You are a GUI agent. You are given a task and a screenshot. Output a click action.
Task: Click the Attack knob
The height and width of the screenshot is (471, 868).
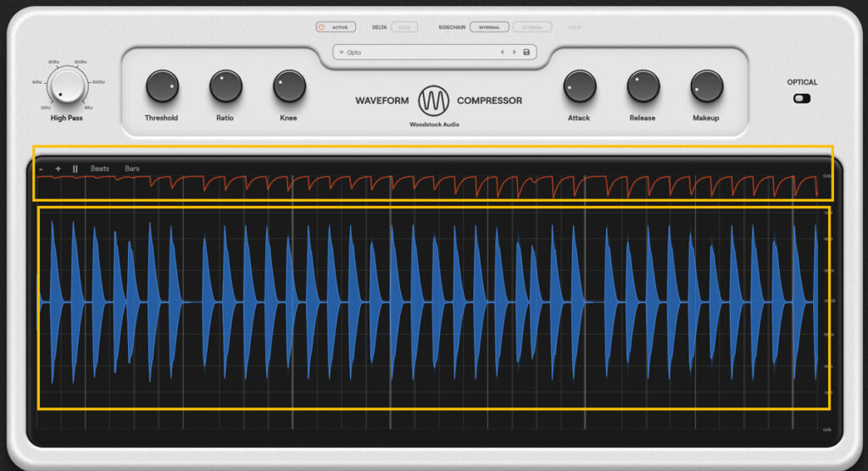tap(579, 86)
